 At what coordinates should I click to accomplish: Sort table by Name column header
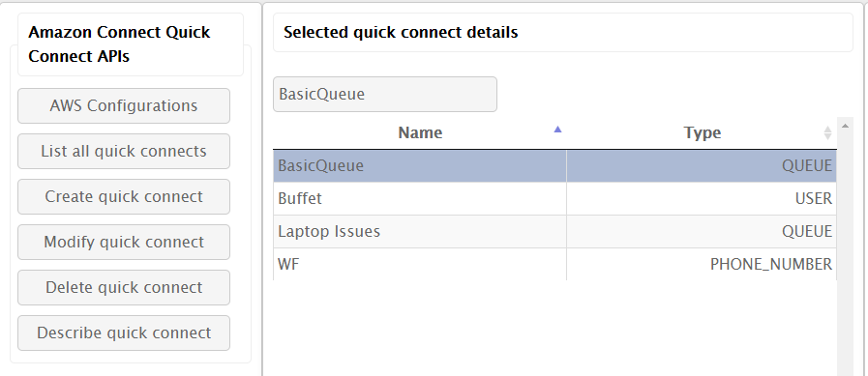click(420, 132)
